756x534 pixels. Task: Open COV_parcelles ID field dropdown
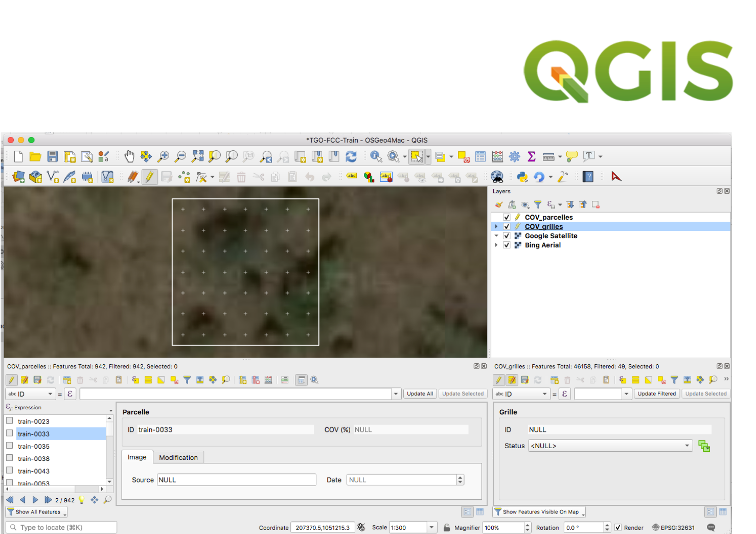[x=31, y=394]
